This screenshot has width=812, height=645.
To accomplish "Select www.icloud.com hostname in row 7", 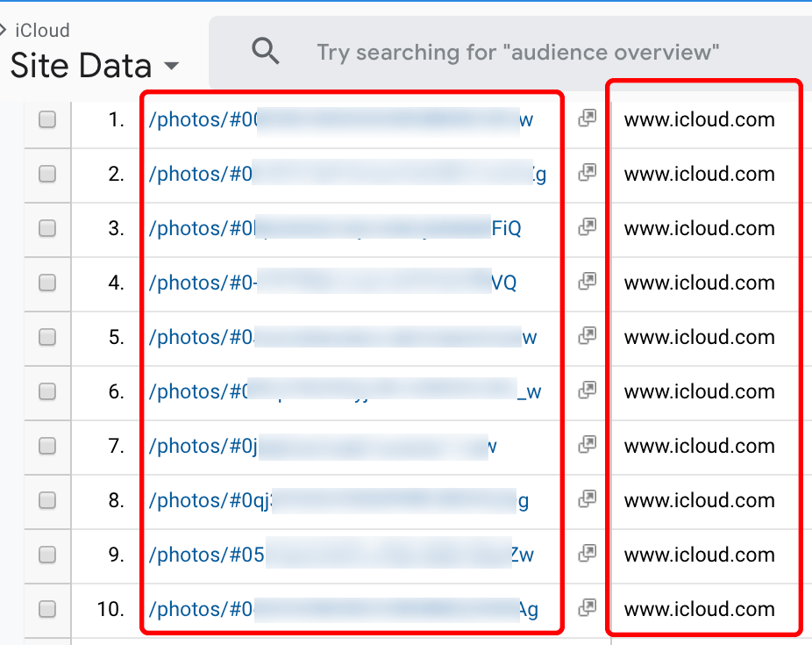I will pyautogui.click(x=699, y=446).
